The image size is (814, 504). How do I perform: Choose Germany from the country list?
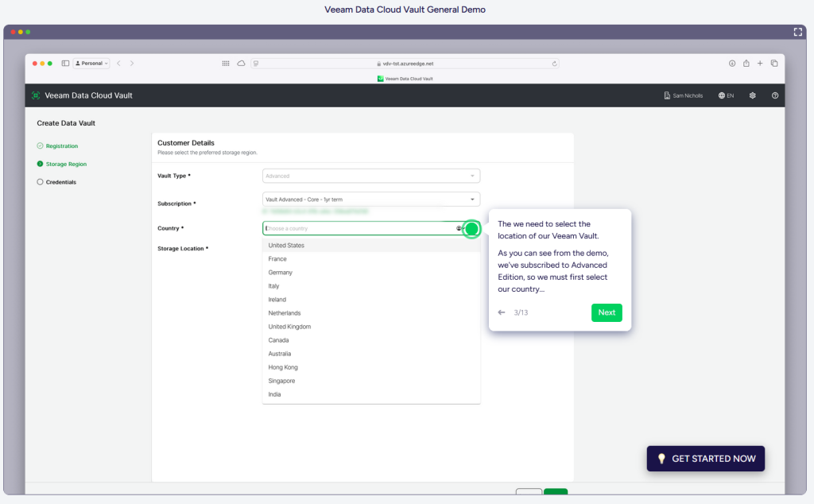coord(371,273)
